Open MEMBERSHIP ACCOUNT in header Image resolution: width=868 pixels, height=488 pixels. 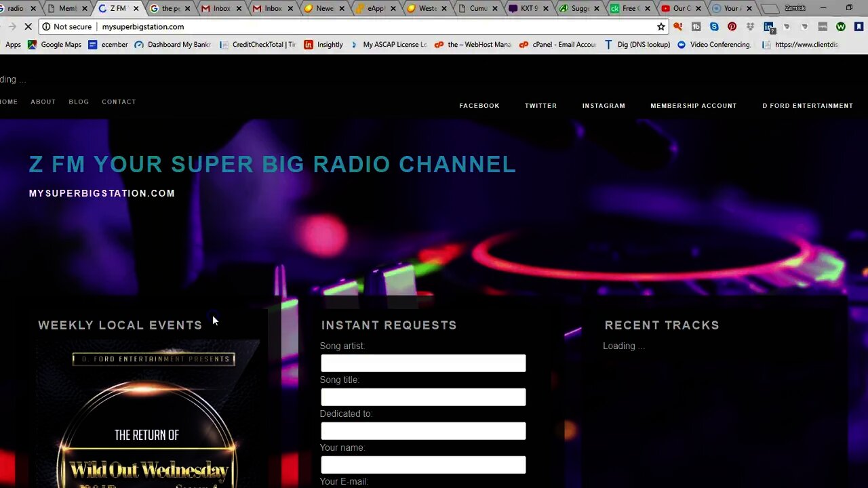(693, 106)
